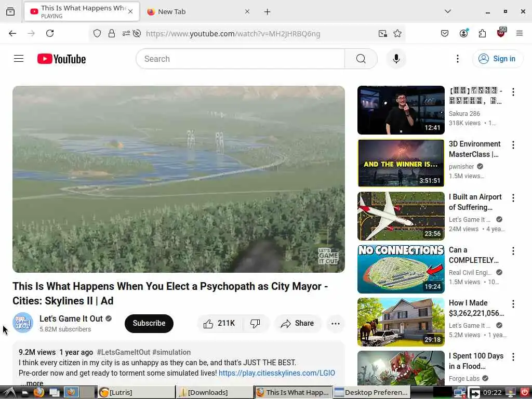The height and width of the screenshot is (399, 532).
Task: Share this video
Action: 298,323
